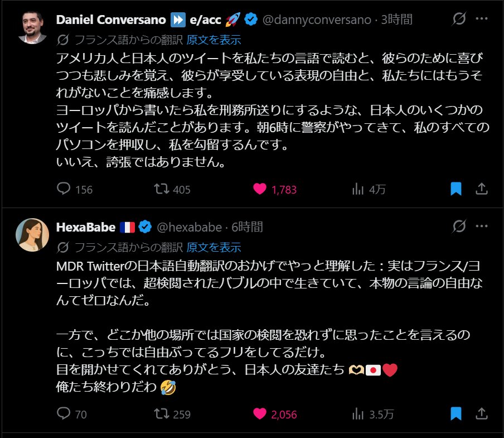
Task: Toggle bookmark on HexaBabe's tweet
Action: pos(456,414)
